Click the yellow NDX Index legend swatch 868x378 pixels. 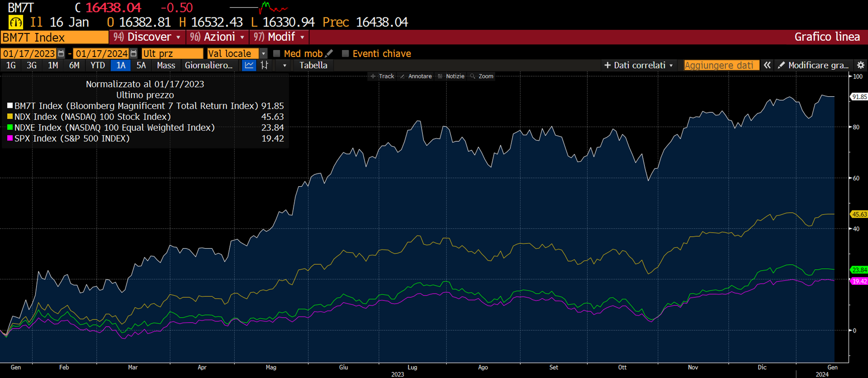coord(10,116)
